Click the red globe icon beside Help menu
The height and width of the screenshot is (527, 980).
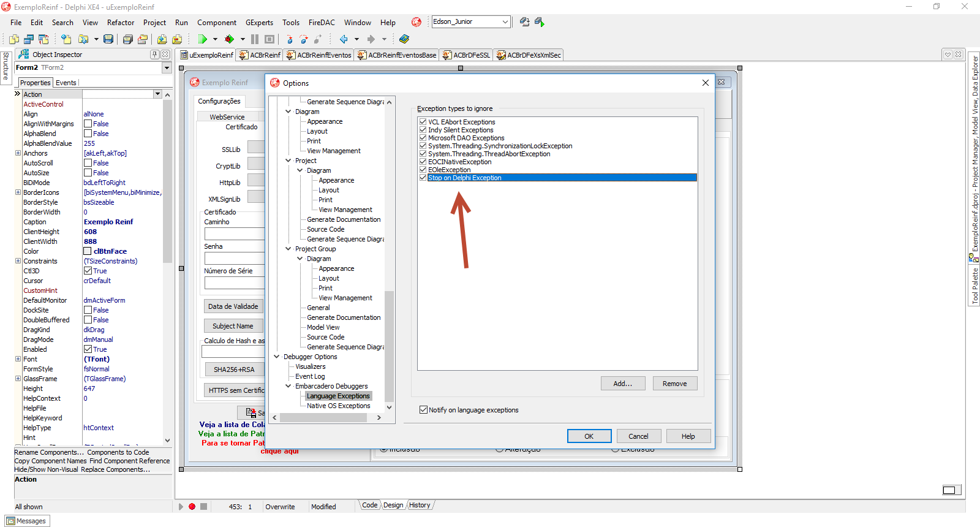[417, 22]
